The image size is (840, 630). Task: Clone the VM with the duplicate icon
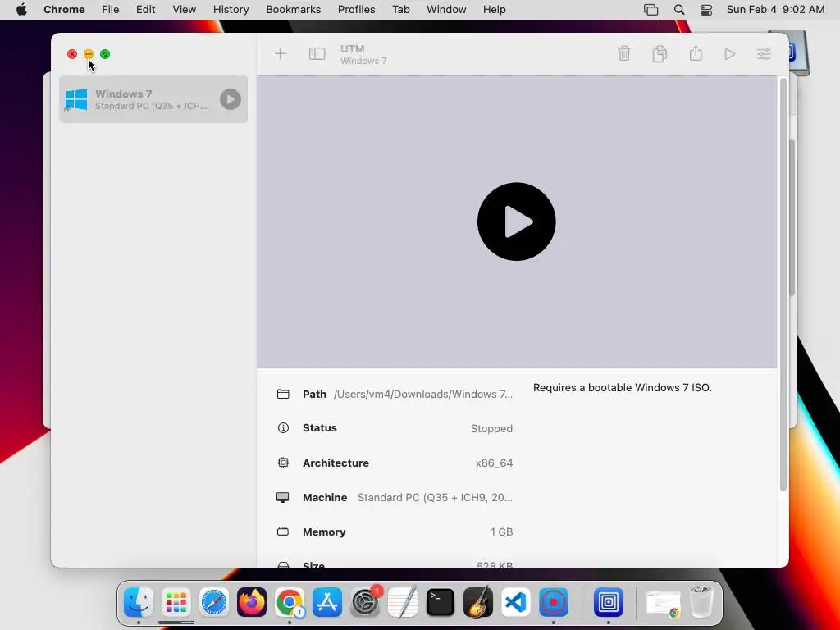[660, 53]
